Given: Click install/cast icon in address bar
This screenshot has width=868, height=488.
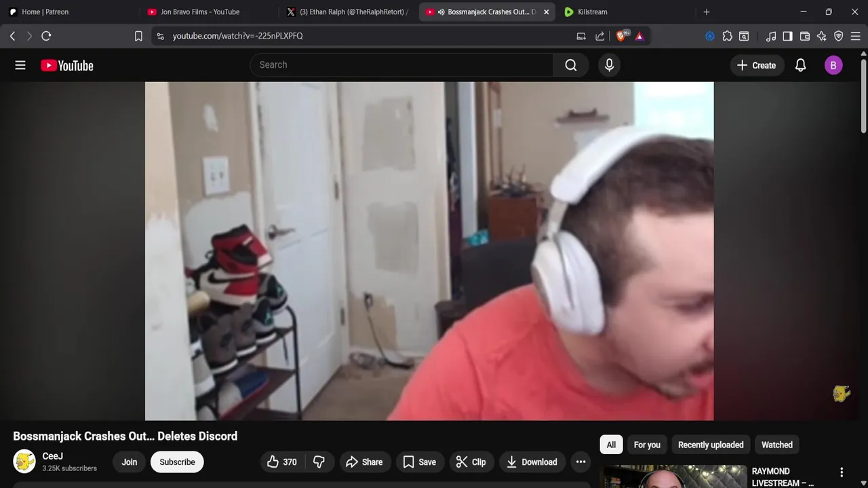Looking at the screenshot, I should (581, 36).
